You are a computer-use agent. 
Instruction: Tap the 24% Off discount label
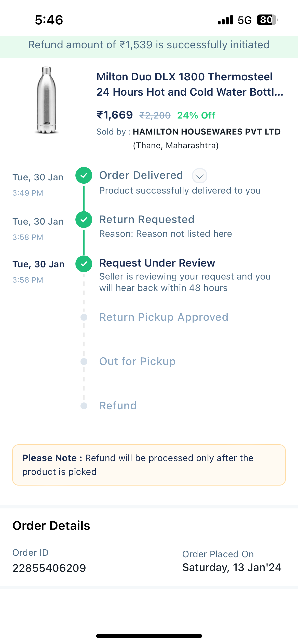pos(196,115)
